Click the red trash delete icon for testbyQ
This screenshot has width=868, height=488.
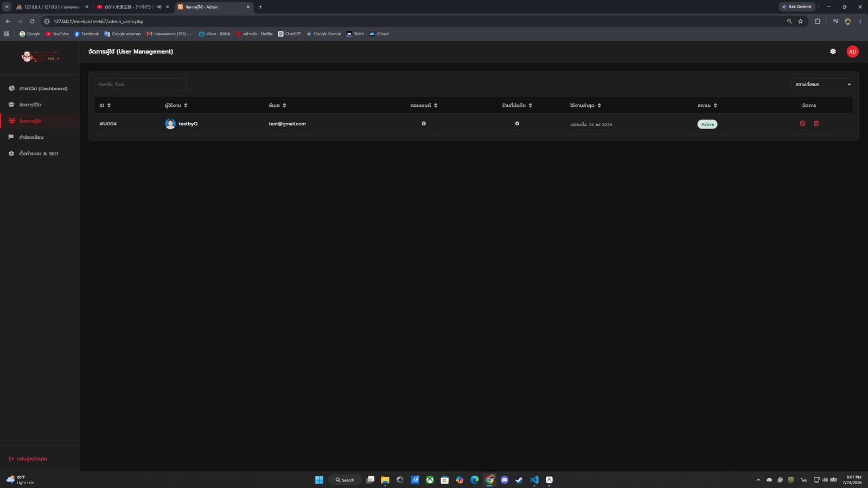point(816,124)
